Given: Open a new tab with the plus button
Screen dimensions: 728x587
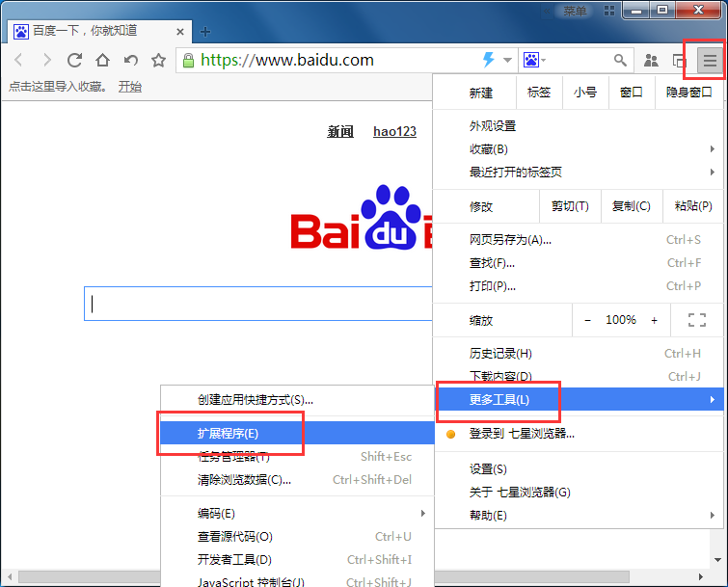Looking at the screenshot, I should (x=205, y=32).
